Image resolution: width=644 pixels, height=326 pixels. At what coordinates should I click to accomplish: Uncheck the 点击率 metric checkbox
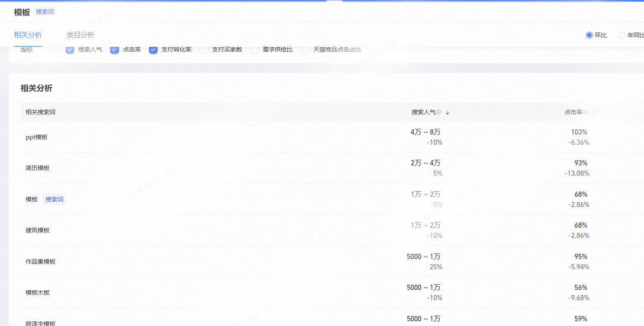click(x=115, y=49)
